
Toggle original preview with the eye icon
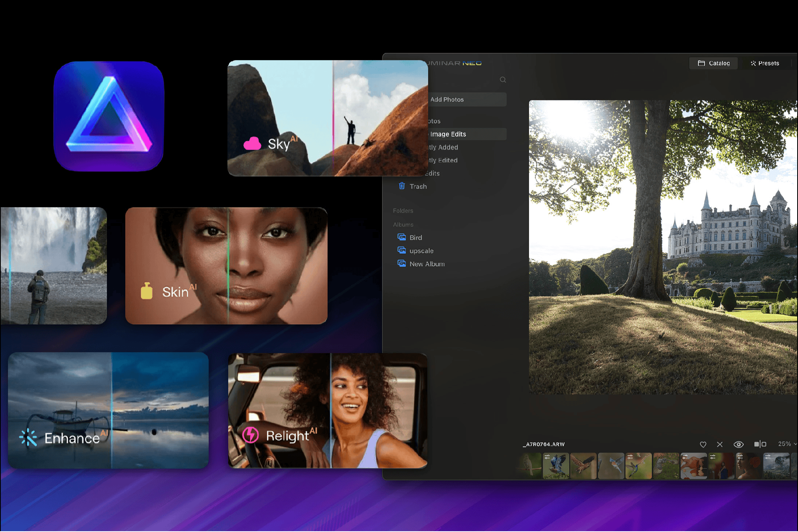click(739, 444)
